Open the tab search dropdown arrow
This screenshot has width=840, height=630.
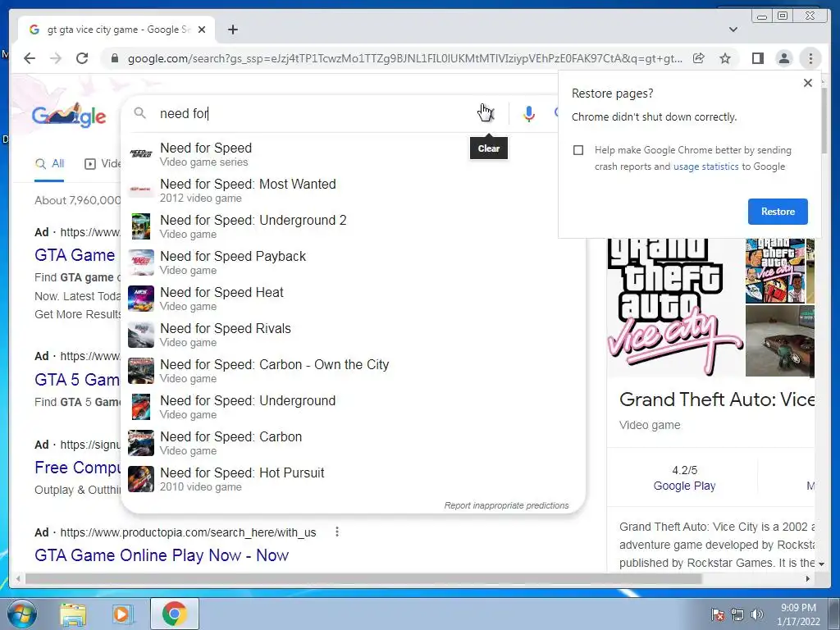[x=733, y=30]
